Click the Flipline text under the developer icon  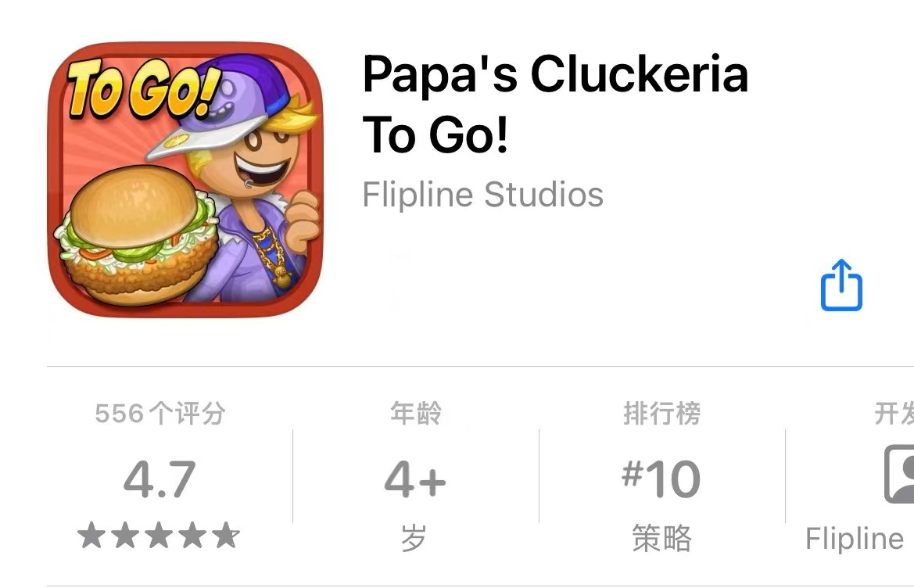tap(855, 538)
